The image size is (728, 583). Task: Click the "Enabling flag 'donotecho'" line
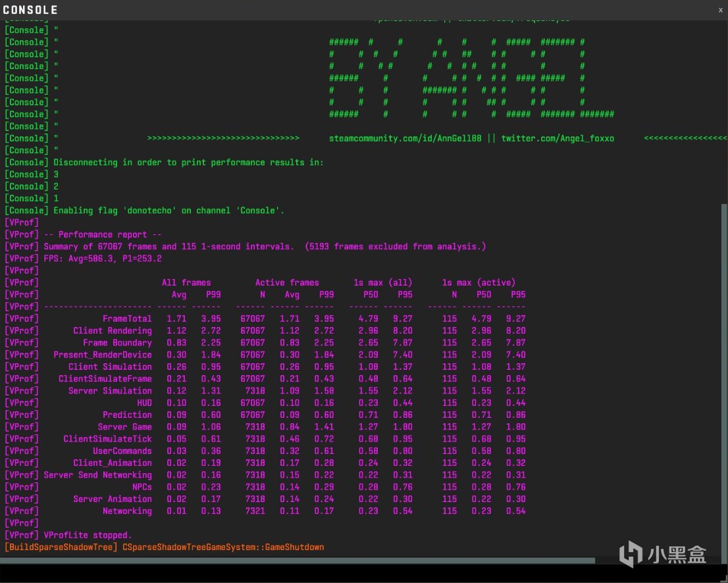144,211
